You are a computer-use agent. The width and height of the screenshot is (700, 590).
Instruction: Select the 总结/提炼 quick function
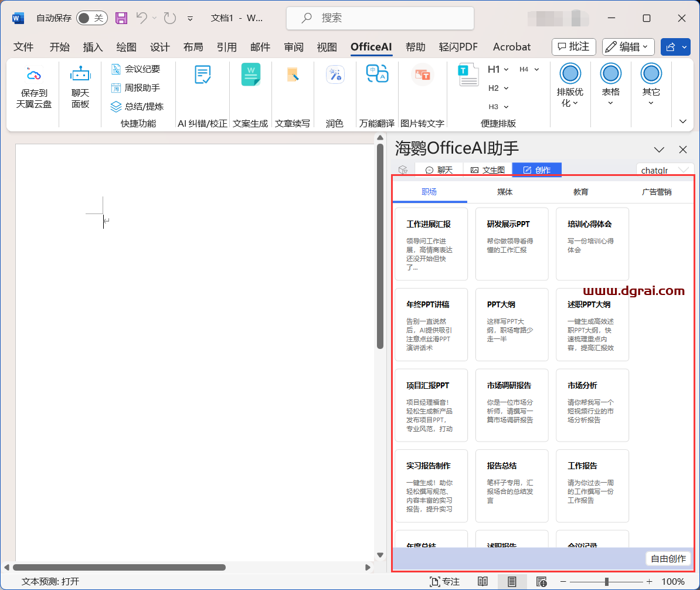(137, 106)
